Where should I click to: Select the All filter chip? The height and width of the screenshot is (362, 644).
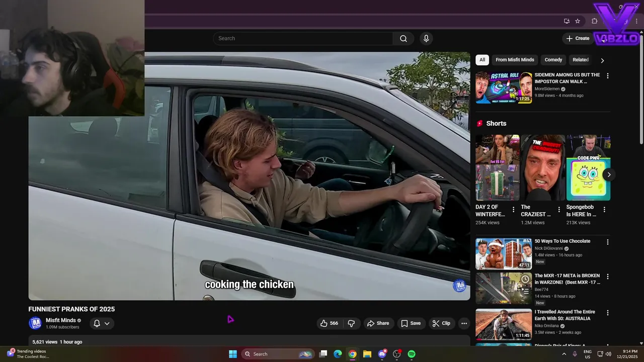[482, 60]
